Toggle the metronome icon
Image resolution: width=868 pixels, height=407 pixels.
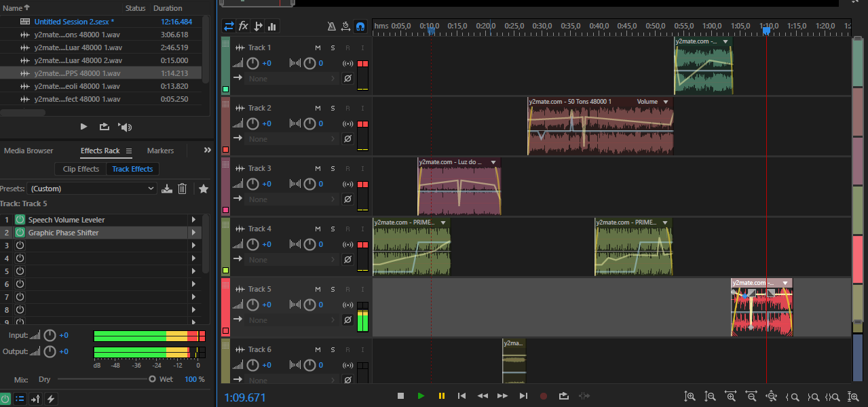click(x=331, y=26)
